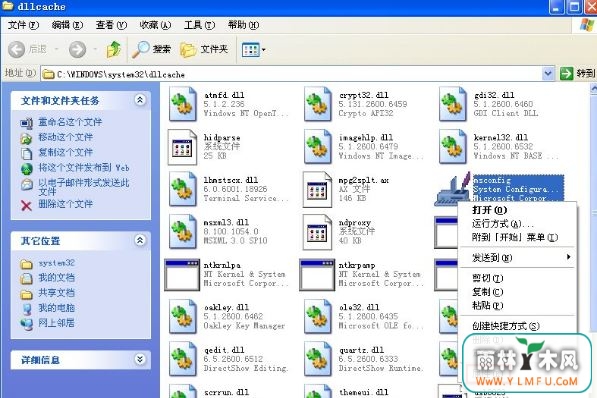Open system32 folder in other places

(x=56, y=263)
